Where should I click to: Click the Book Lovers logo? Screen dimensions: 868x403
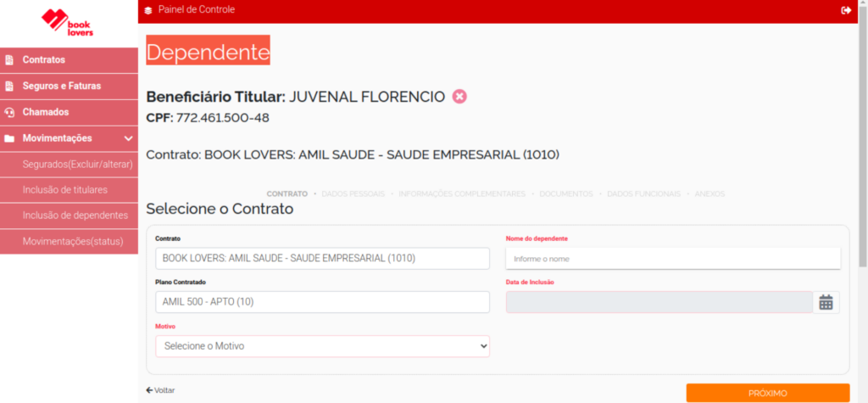tap(69, 22)
